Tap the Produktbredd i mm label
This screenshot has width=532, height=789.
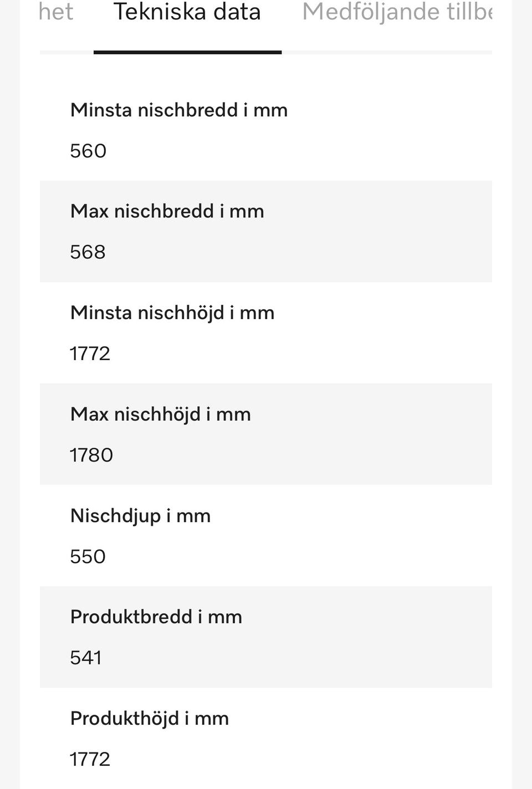[156, 617]
